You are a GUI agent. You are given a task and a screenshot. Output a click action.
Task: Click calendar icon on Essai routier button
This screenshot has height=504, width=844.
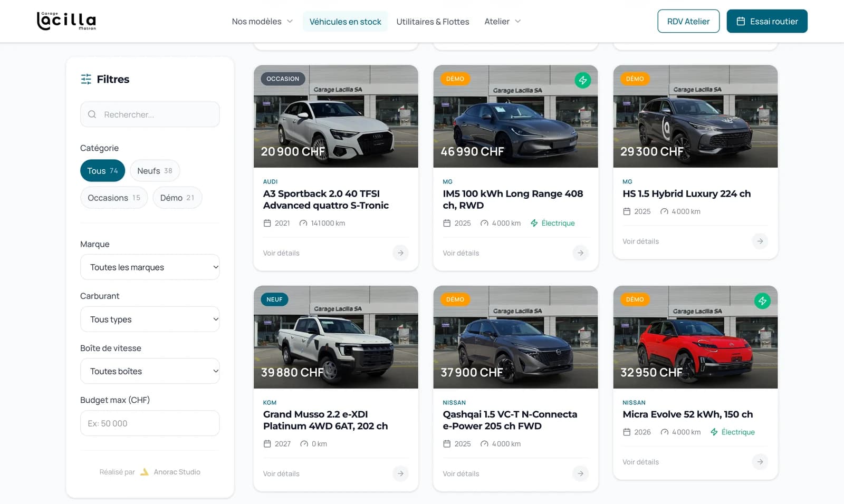point(741,22)
